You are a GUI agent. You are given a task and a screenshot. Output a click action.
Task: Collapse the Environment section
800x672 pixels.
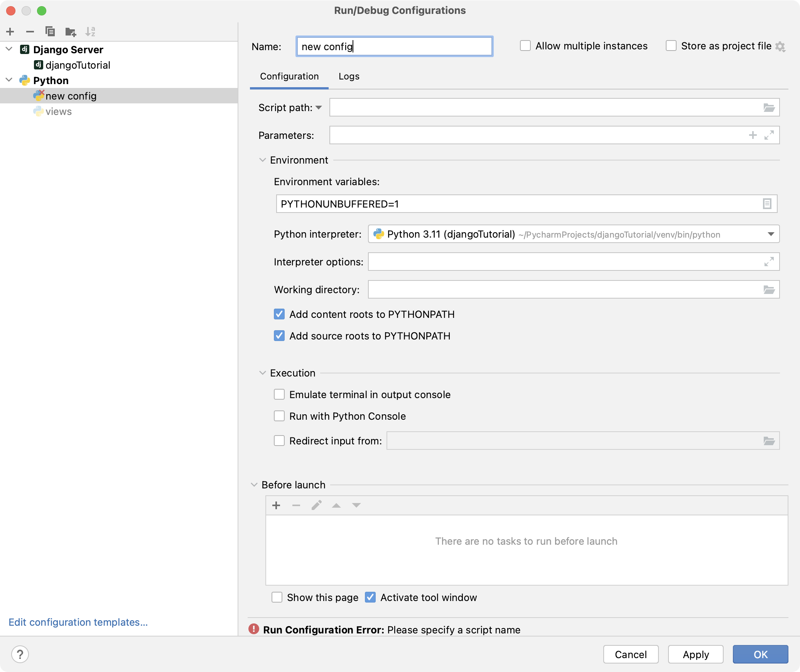263,160
